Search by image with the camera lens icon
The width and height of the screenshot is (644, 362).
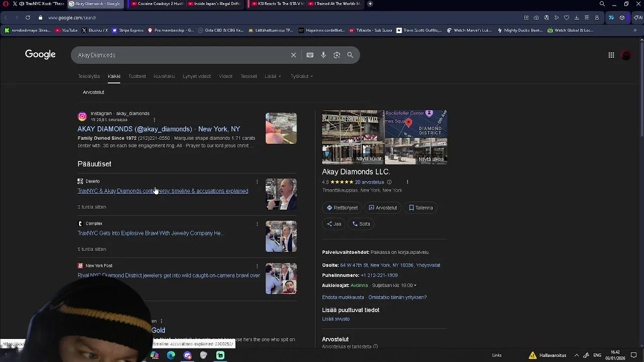[337, 55]
